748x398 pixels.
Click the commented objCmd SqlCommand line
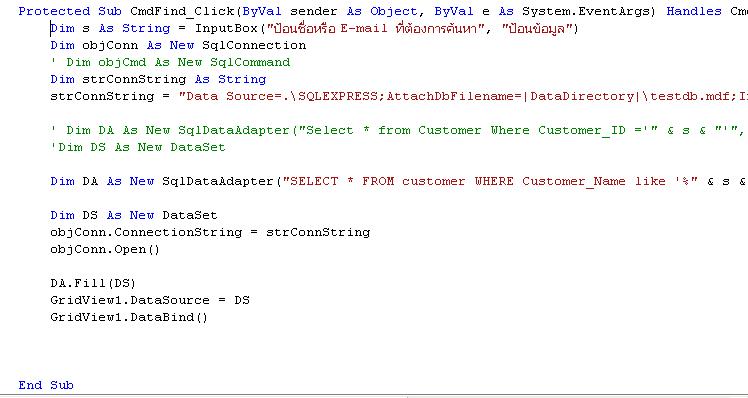(170, 63)
